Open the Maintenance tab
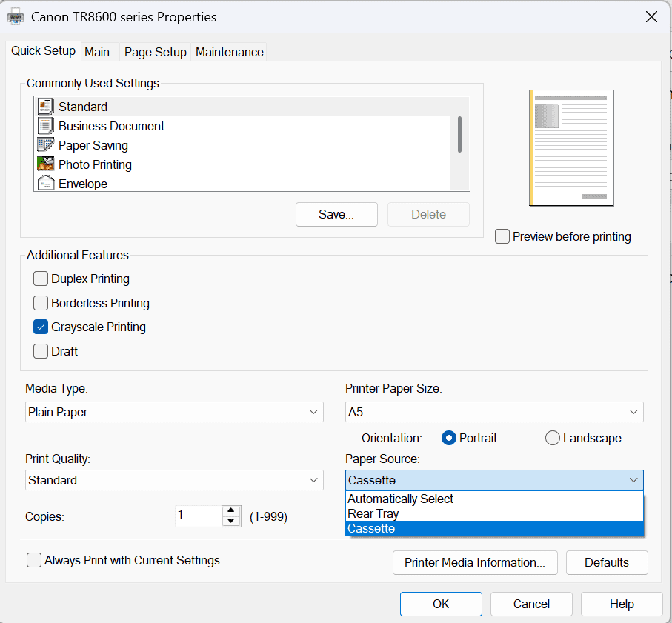The image size is (672, 623). coord(230,52)
